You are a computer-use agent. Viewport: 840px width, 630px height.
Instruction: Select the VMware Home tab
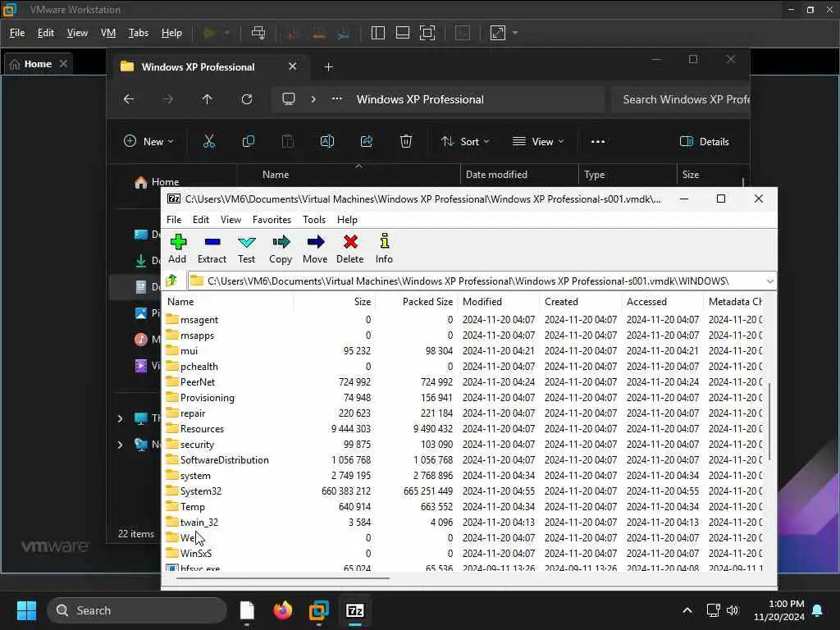pos(38,64)
